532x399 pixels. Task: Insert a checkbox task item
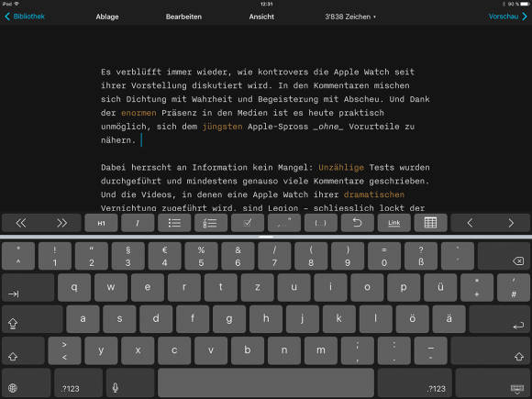click(248, 223)
